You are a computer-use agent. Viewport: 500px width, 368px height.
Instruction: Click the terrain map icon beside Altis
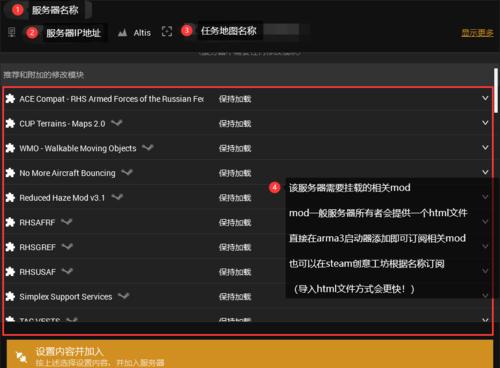tap(123, 32)
